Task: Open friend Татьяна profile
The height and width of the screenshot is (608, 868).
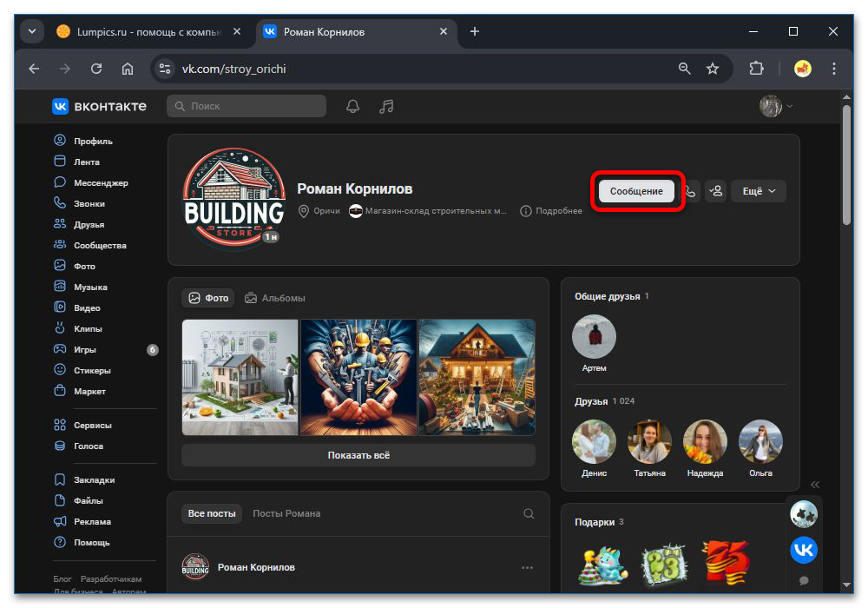Action: coord(649,450)
